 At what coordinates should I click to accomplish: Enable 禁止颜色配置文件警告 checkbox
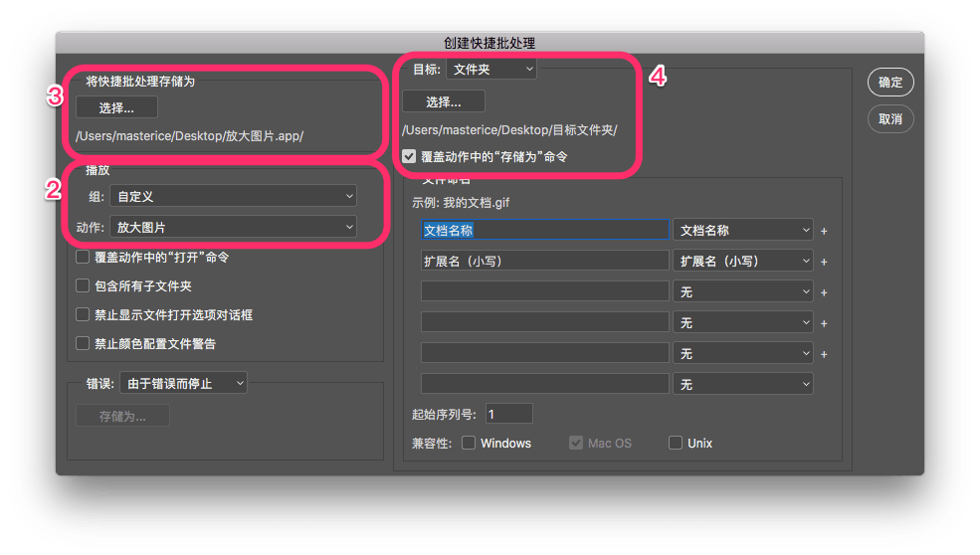(84, 344)
